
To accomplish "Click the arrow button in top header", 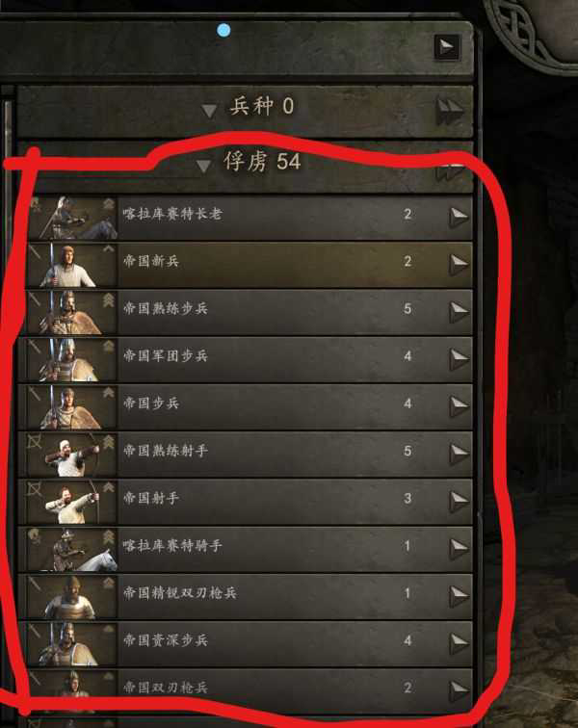I will [447, 47].
